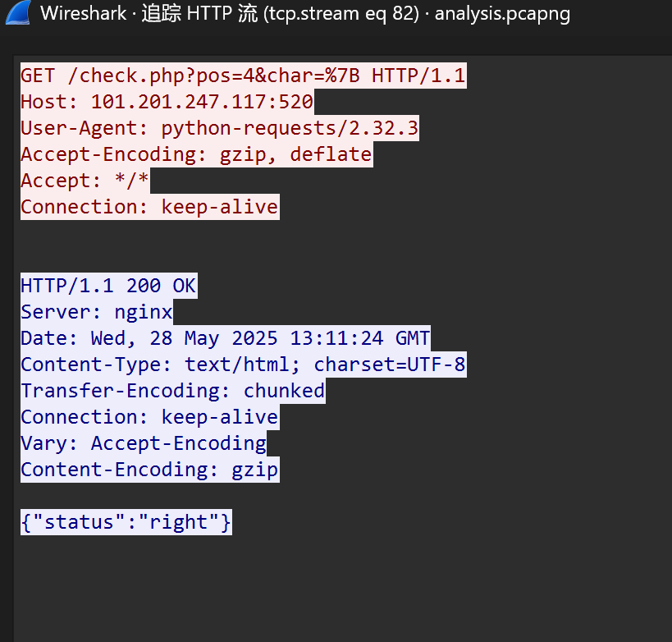Click the Host header line
Screen dimensions: 672x642
[x=167, y=102]
